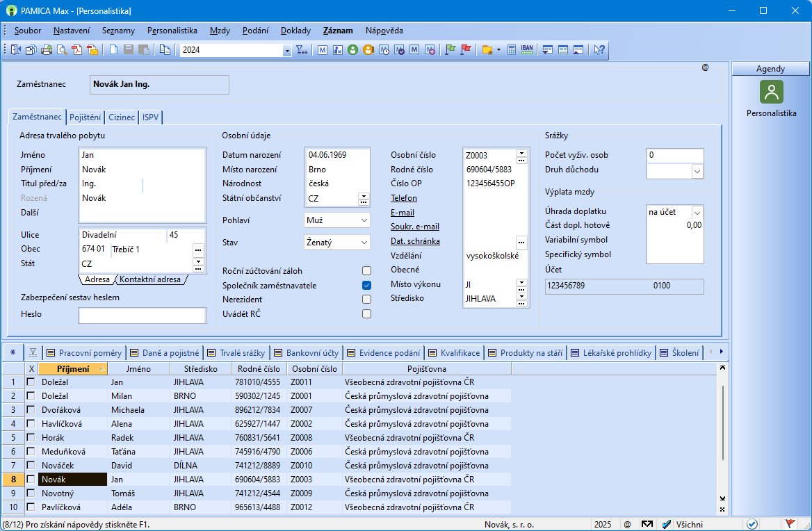This screenshot has height=531, width=812.
Task: Click the PDF export toolbar icon
Action: [x=77, y=50]
